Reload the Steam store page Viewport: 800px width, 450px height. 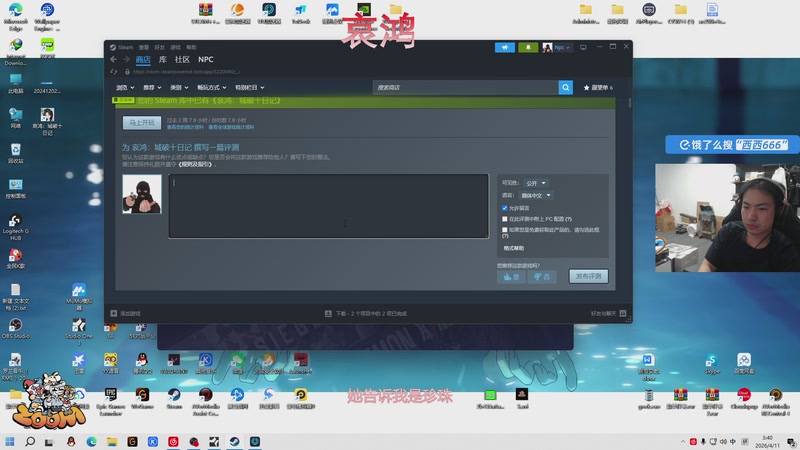pos(114,72)
